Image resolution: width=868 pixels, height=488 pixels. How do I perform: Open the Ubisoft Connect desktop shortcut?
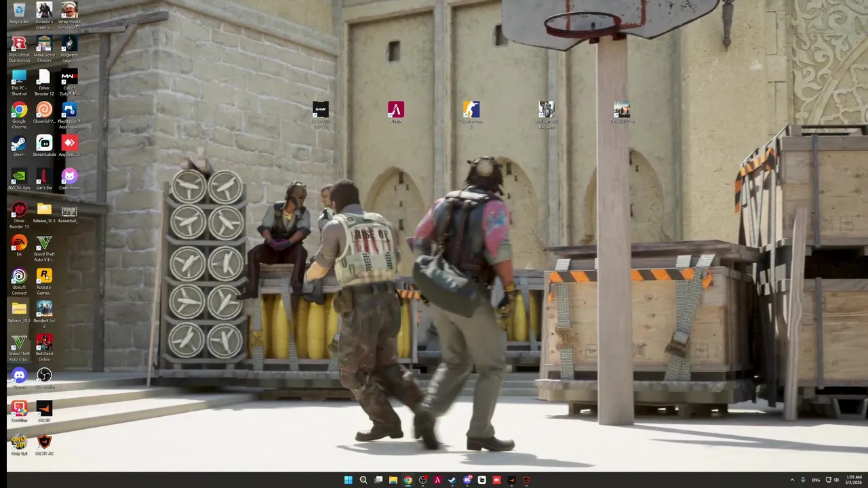tap(19, 281)
